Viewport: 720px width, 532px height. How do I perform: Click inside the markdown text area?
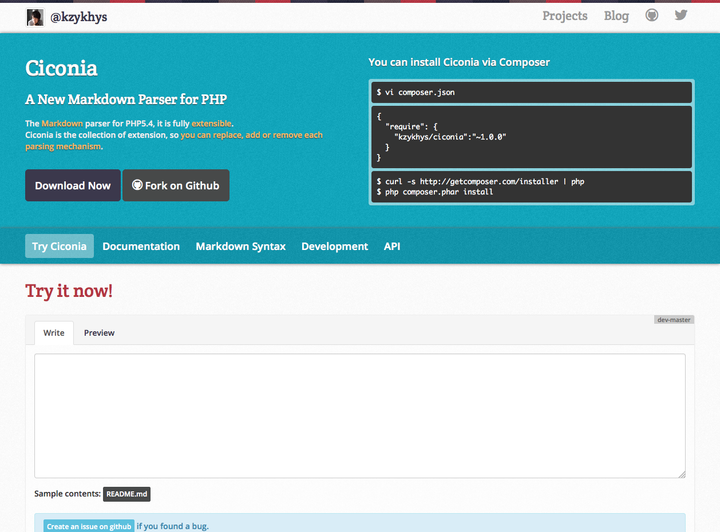tap(360, 416)
